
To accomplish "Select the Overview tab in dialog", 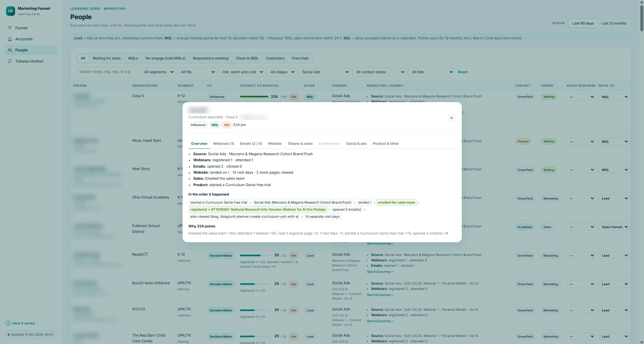I will [x=199, y=143].
